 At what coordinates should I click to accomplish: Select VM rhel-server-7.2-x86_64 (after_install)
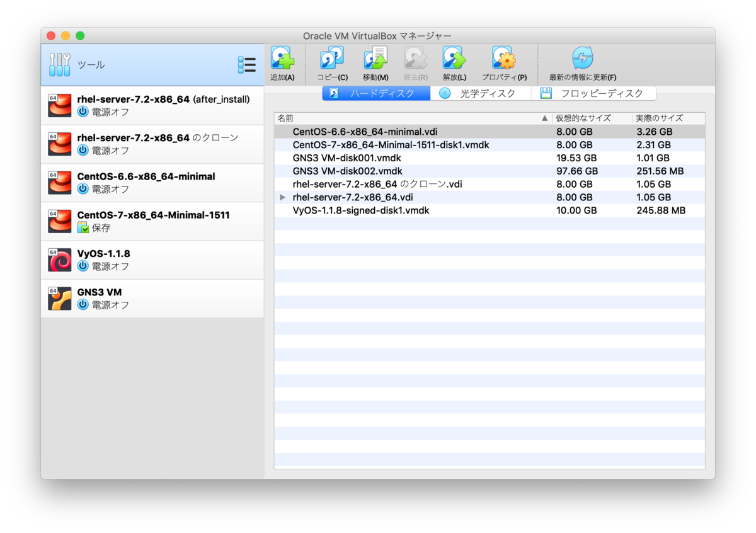click(x=152, y=106)
